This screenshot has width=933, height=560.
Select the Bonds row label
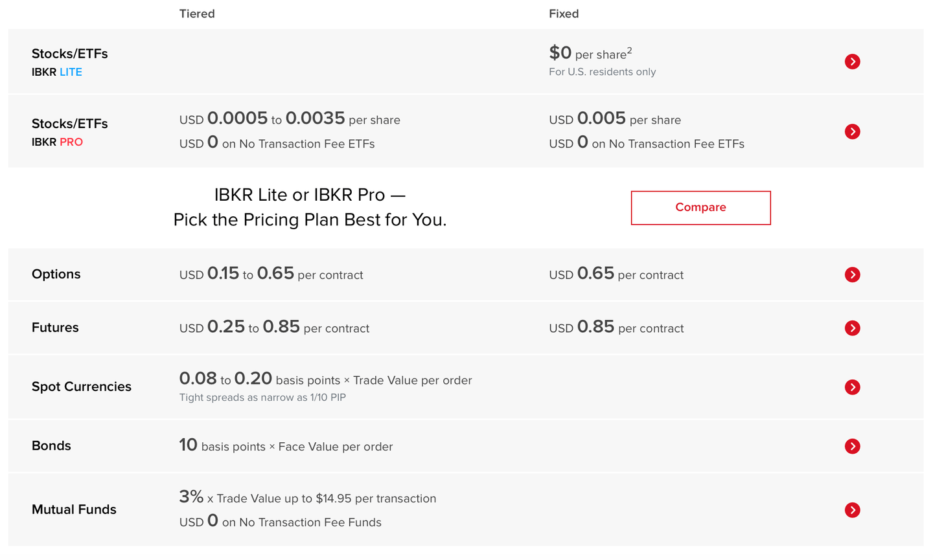tap(51, 445)
